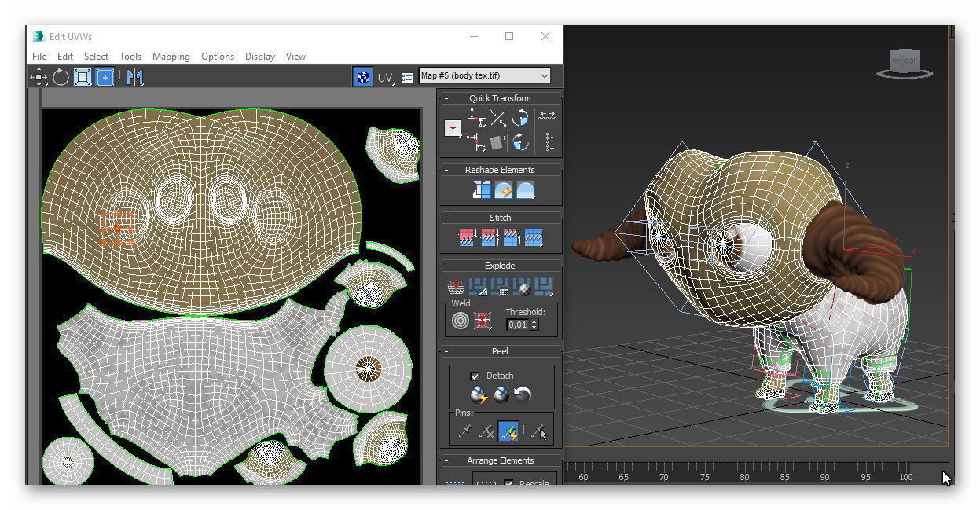Click the ViewCube in 3D viewport

pos(905,63)
